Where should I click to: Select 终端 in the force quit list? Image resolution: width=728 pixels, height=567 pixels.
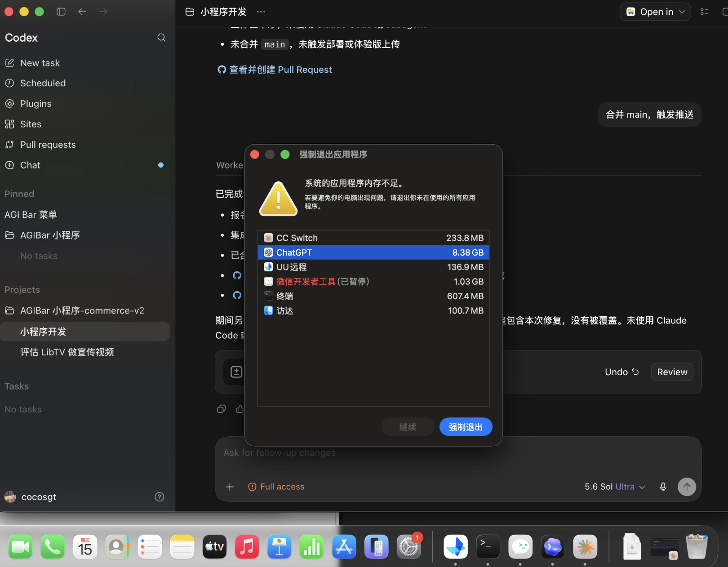click(x=373, y=296)
